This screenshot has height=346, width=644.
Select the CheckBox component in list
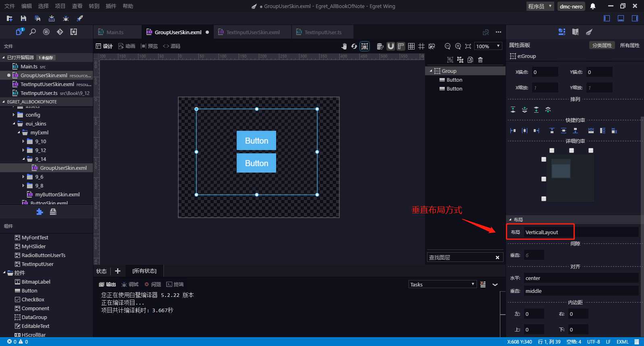pyautogui.click(x=33, y=300)
